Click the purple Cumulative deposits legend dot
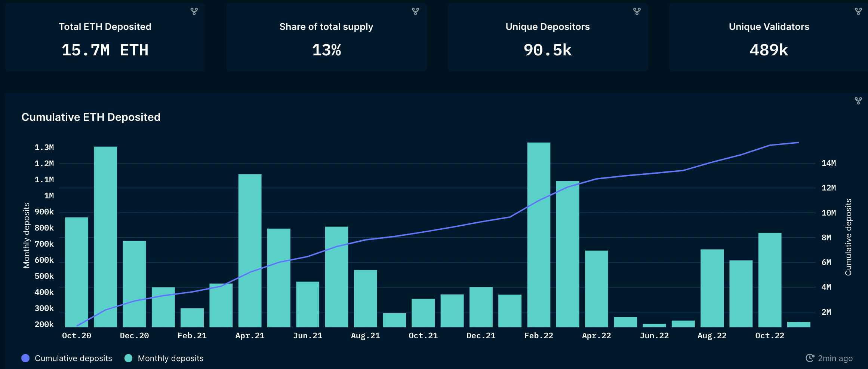The width and height of the screenshot is (868, 369). point(25,358)
